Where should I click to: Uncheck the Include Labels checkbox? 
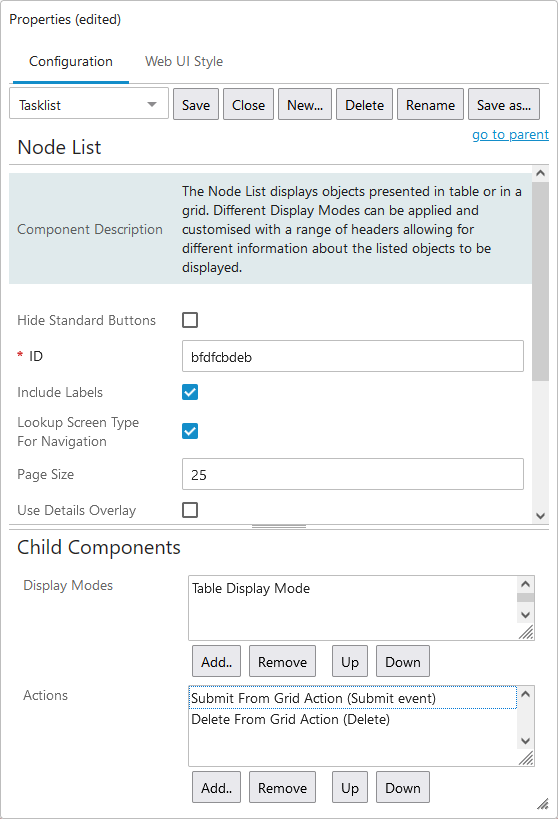[x=190, y=392]
